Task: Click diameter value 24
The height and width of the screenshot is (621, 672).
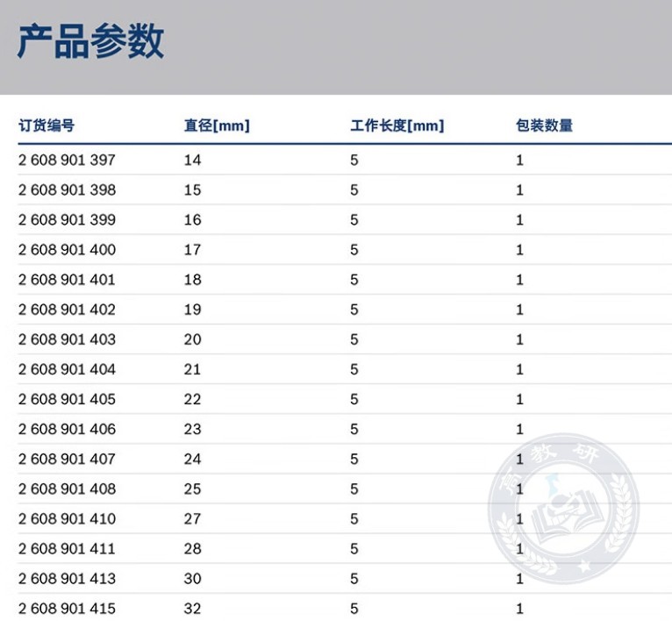Action: pos(192,459)
